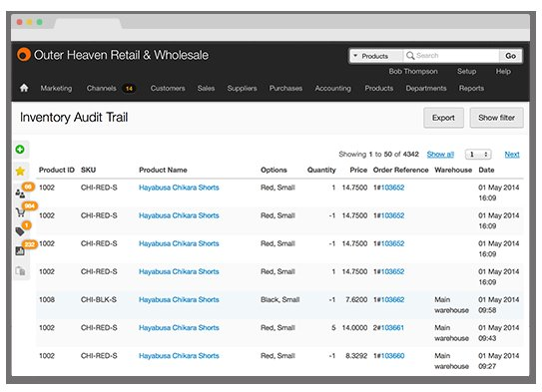
Task: Go to the Next page link
Action: tap(512, 154)
